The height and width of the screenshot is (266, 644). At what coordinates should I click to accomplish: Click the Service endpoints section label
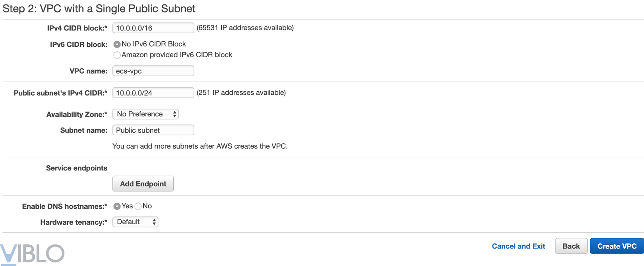click(76, 168)
